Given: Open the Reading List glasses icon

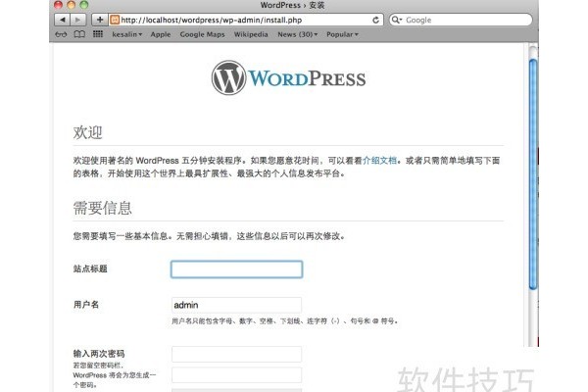Looking at the screenshot, I should [61, 34].
